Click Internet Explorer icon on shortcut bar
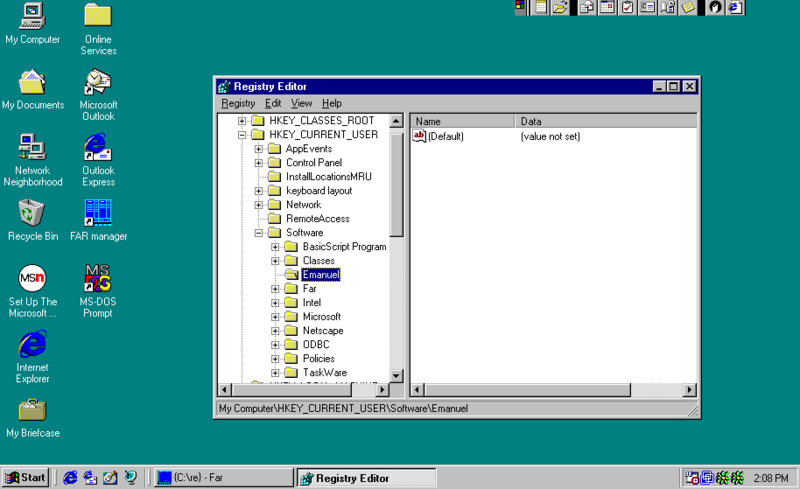This screenshot has width=800, height=489. (x=735, y=7)
